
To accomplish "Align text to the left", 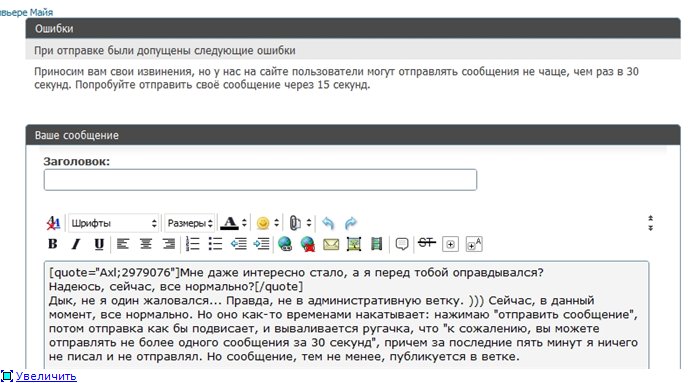I will [x=123, y=244].
